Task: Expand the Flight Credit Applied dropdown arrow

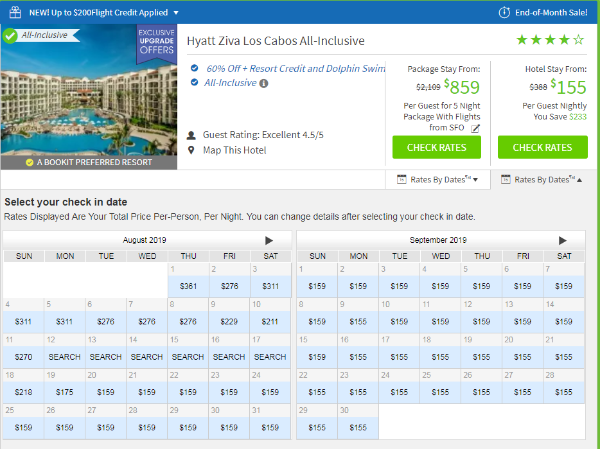Action: tap(176, 13)
